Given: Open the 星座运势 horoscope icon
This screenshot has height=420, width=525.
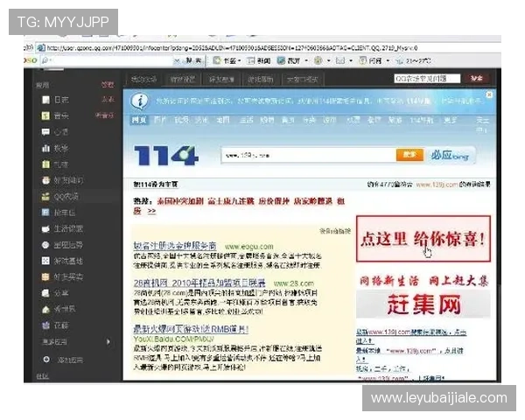Looking at the screenshot, I should click(45, 245).
